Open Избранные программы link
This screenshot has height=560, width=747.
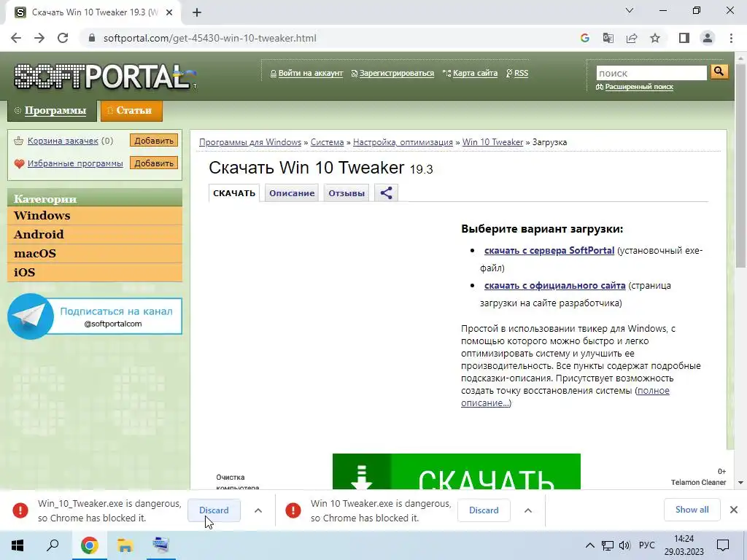pos(75,163)
